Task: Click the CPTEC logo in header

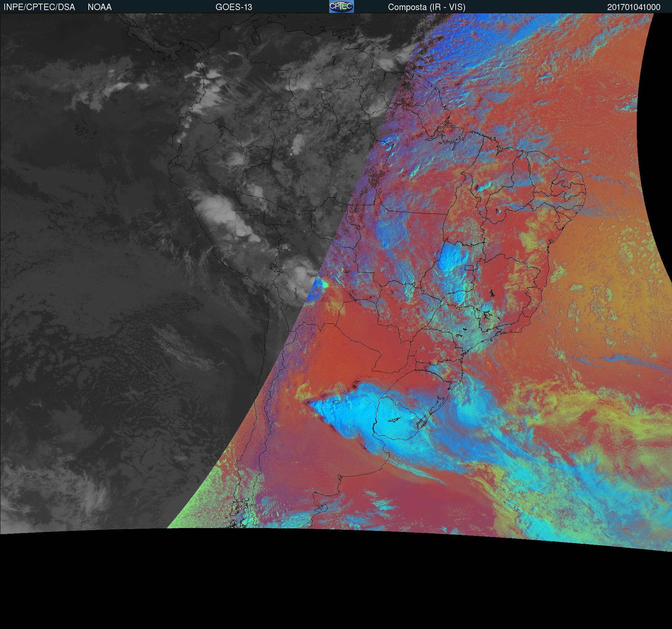Action: 341,6
